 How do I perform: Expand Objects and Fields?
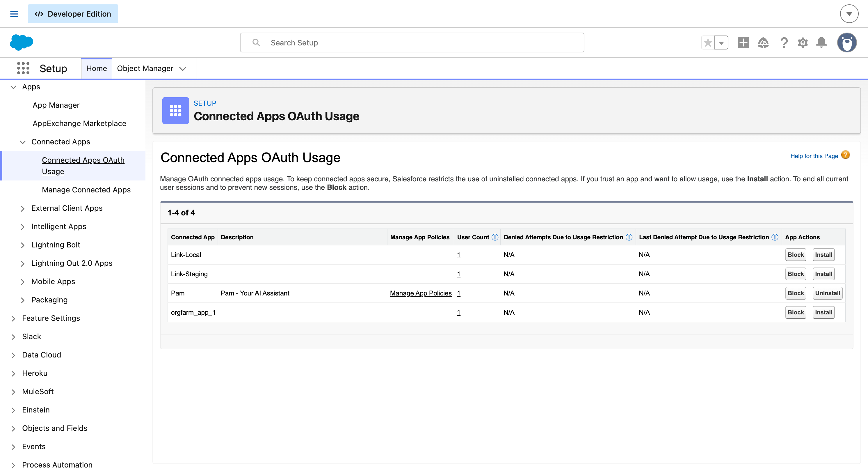pos(13,428)
